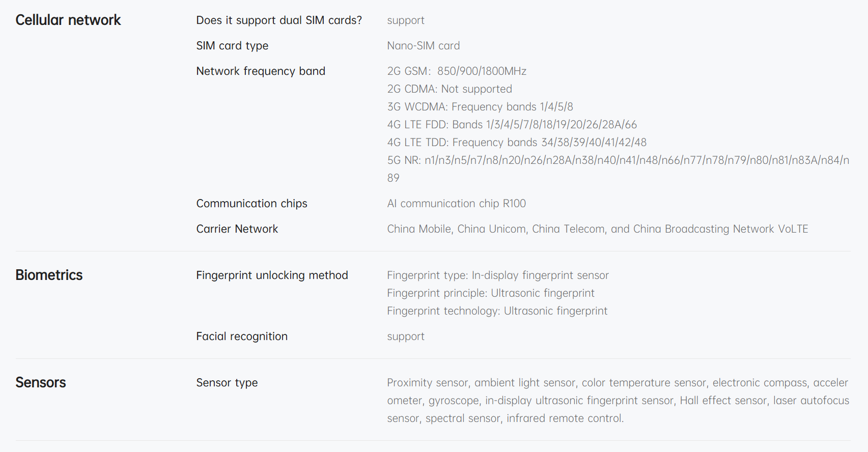868x452 pixels.
Task: Click 'Fingerprint principle: Ultrasonic fingerprint' line
Action: [x=491, y=293]
